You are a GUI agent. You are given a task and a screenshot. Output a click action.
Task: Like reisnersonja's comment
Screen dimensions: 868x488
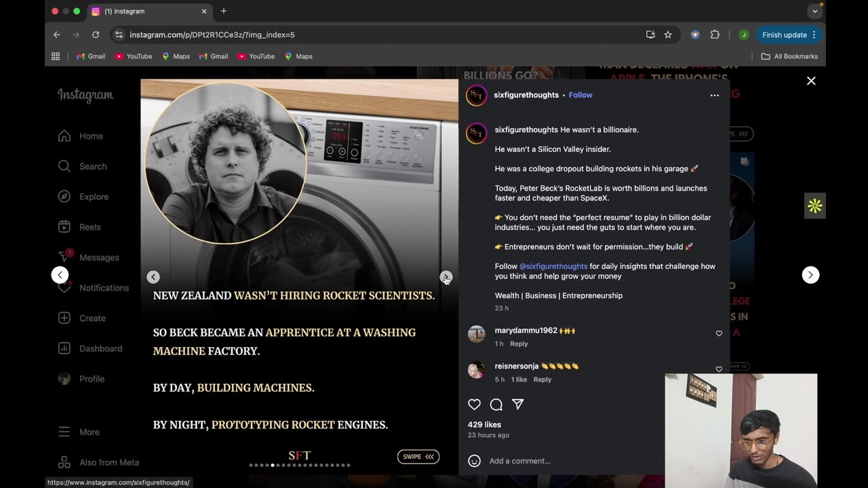click(719, 369)
